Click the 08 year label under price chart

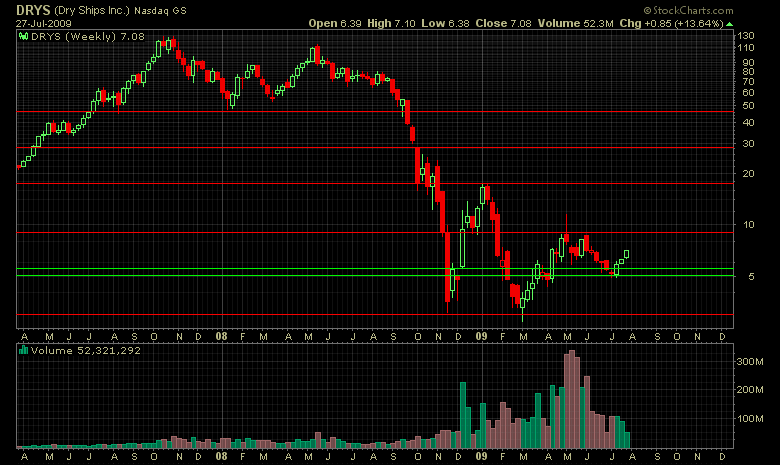coord(221,337)
